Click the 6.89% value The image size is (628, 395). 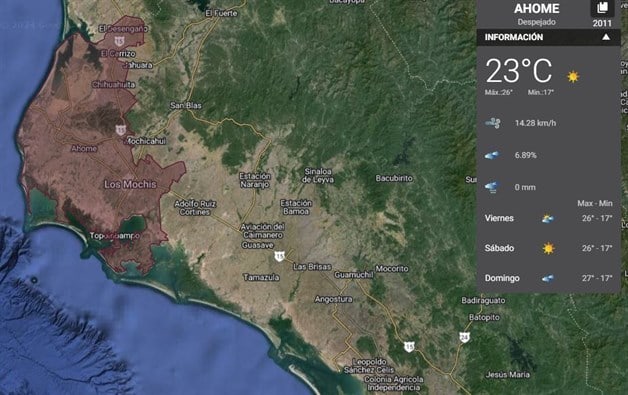525,155
